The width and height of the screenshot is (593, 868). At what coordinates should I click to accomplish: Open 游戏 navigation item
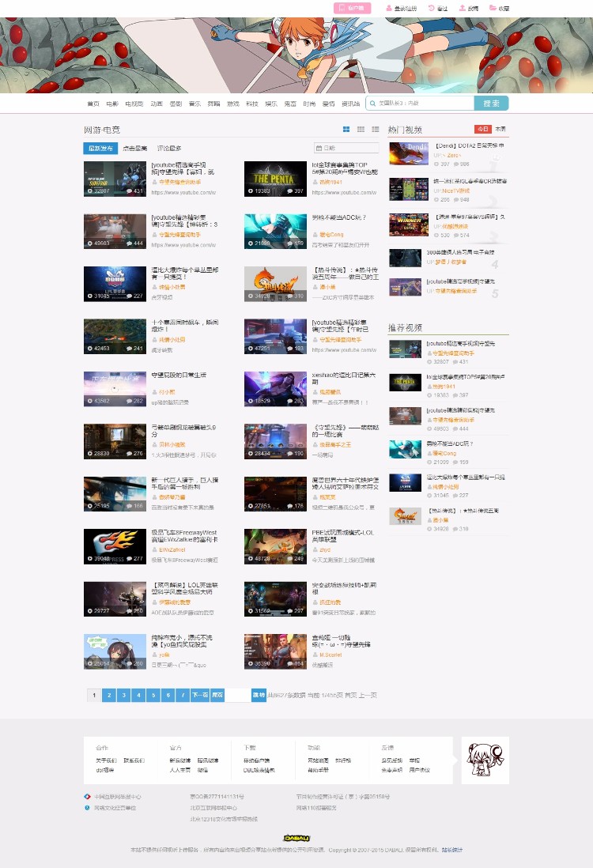click(233, 104)
